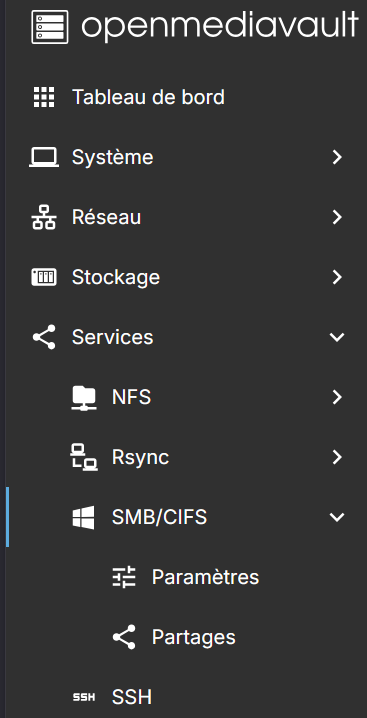367x718 pixels.
Task: Click the openmediavault server logo icon
Action: coord(50,27)
